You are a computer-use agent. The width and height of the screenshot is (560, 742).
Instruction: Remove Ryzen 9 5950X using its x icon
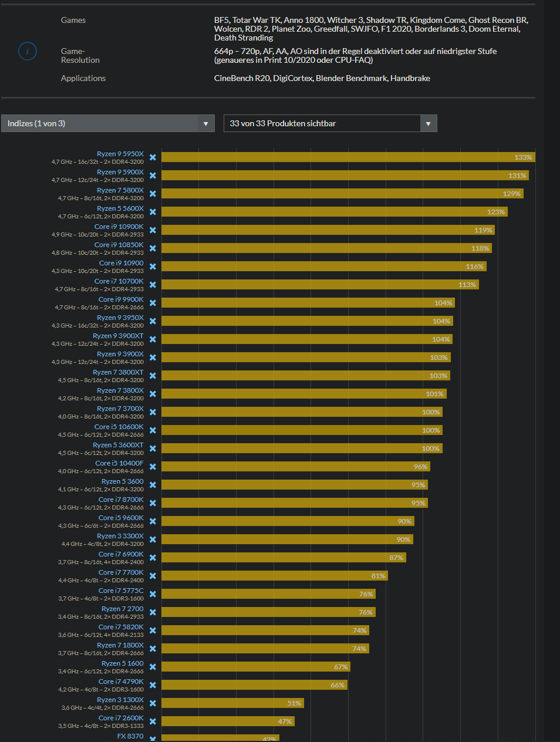(153, 157)
